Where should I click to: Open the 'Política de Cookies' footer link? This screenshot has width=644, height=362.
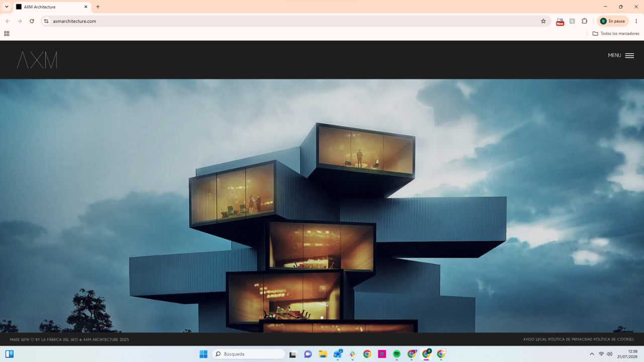(614, 340)
